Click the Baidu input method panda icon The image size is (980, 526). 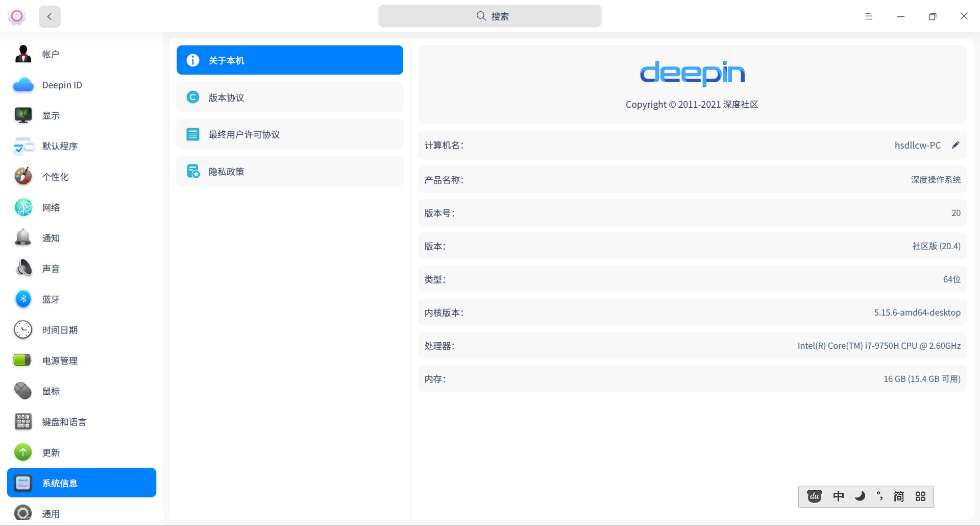tap(814, 496)
